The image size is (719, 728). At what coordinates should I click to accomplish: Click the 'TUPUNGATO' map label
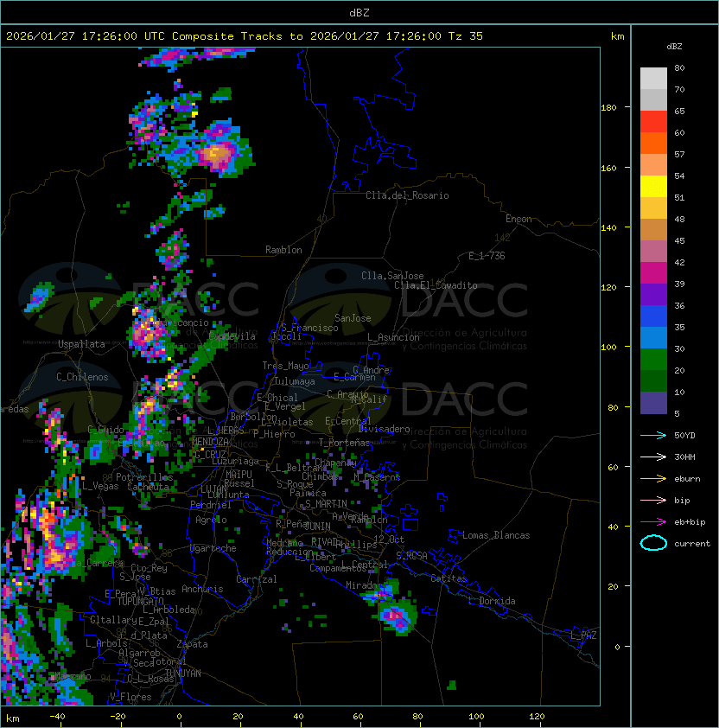pos(140,601)
